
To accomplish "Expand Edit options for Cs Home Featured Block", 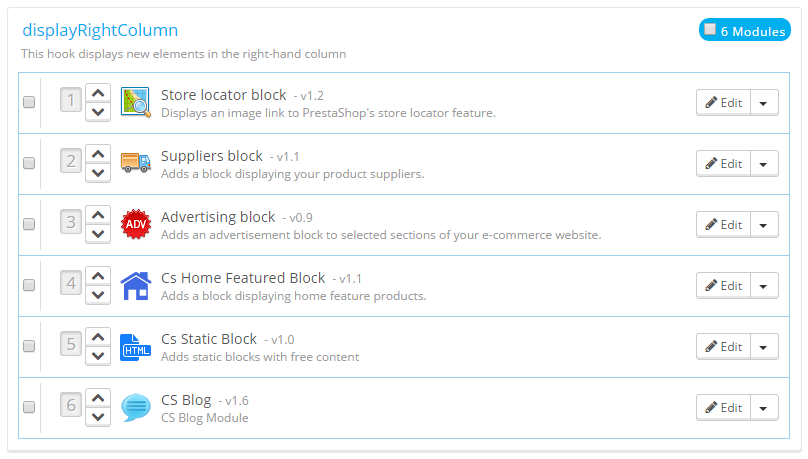I will click(x=764, y=285).
